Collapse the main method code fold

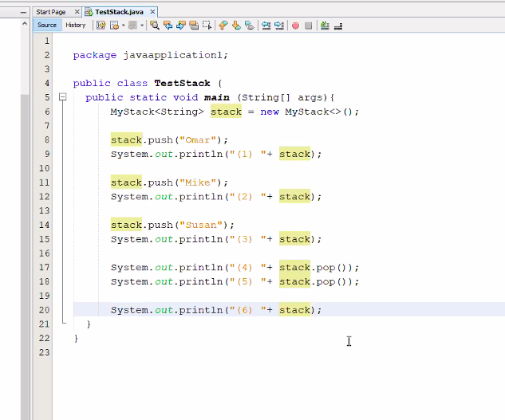point(63,97)
